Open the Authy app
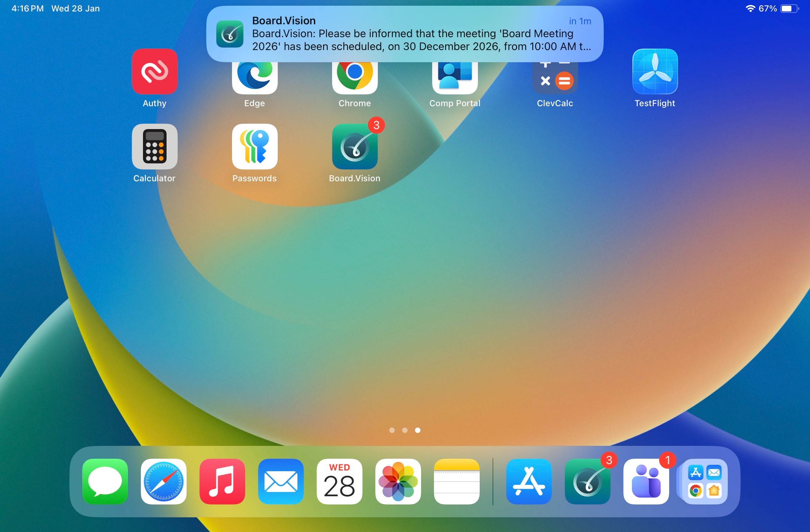Viewport: 810px width, 532px height. (154, 72)
